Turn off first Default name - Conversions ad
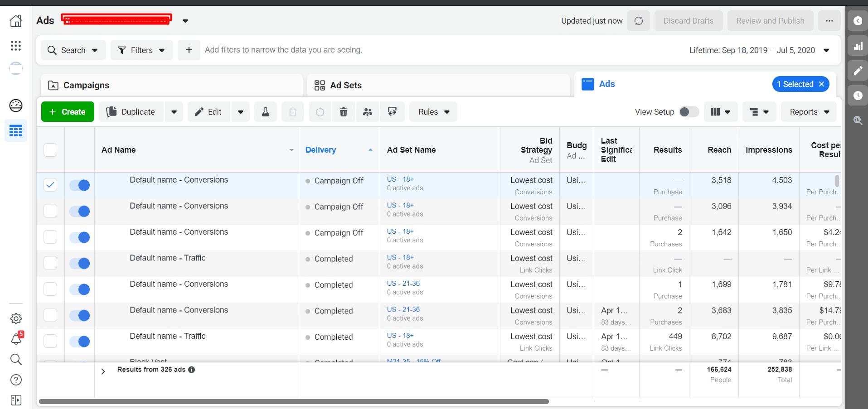868x409 pixels. point(80,185)
